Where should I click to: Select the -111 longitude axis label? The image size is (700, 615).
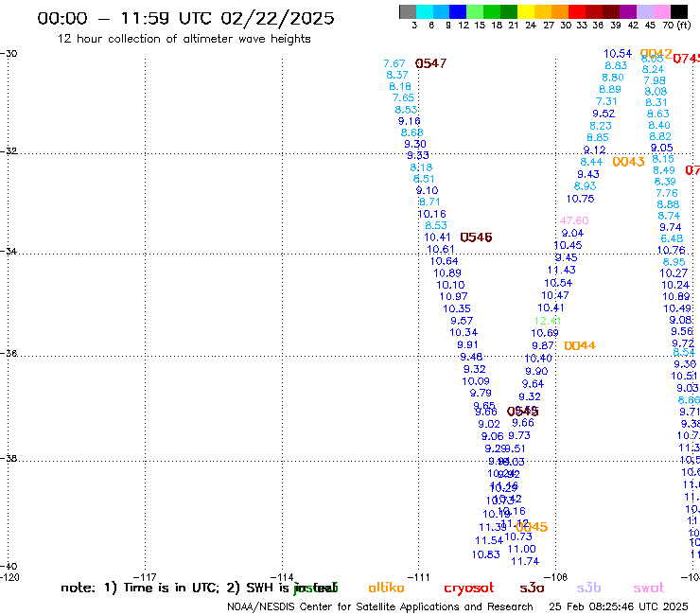point(418,577)
